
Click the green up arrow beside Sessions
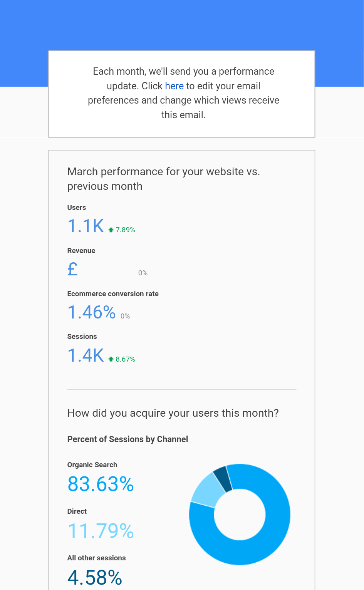click(111, 359)
